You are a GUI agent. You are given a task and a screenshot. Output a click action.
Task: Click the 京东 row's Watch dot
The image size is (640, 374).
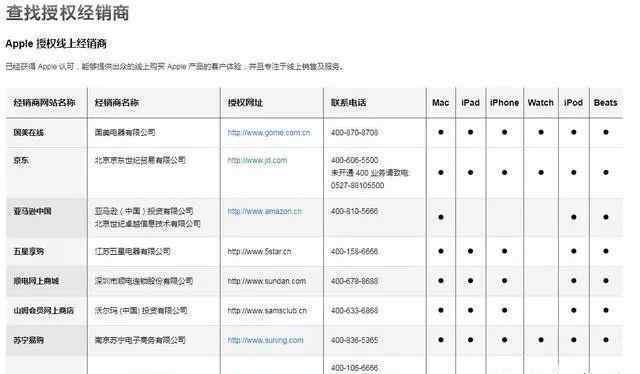point(541,172)
